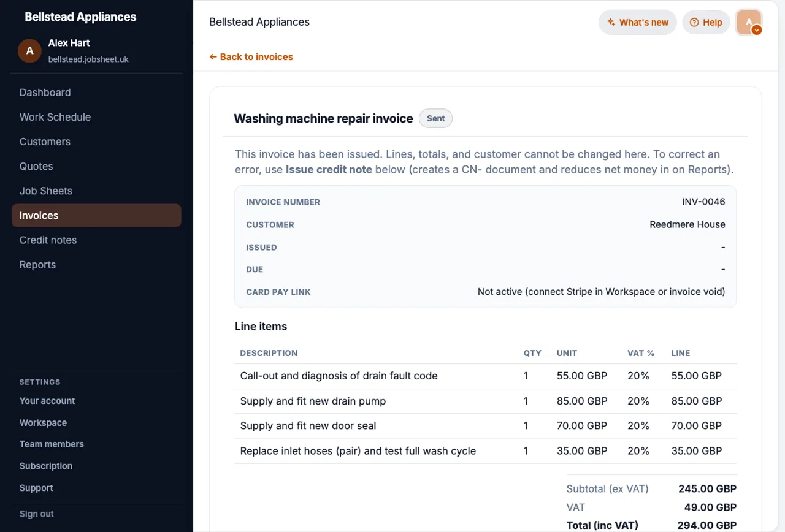This screenshot has width=785, height=532.
Task: Click the Washing machine repair invoice heading
Action: [323, 119]
